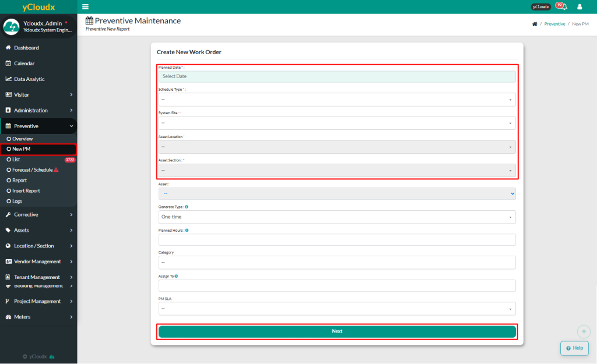This screenshot has height=364, width=597.
Task: Click the Assign To info icon
Action: (176, 276)
